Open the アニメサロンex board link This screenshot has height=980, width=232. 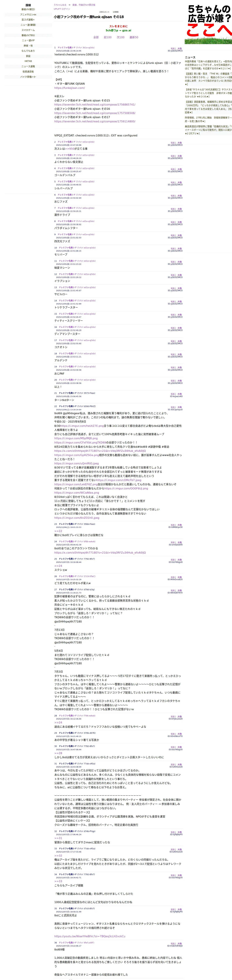pos(28,15)
